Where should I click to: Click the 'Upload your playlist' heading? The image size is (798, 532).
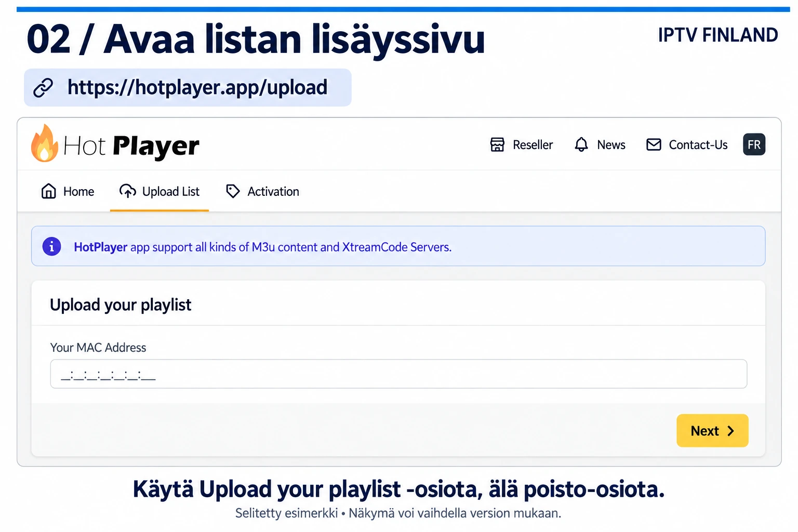pos(121,305)
